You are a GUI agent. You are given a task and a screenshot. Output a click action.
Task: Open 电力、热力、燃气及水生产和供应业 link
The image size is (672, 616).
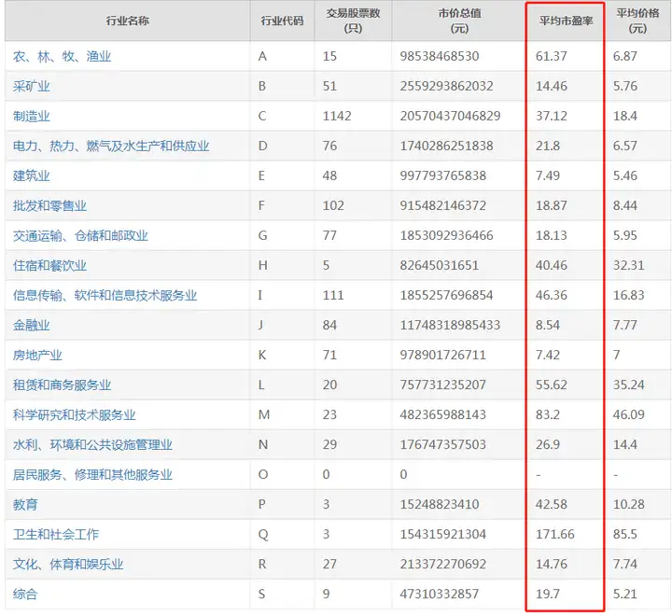[x=111, y=146]
